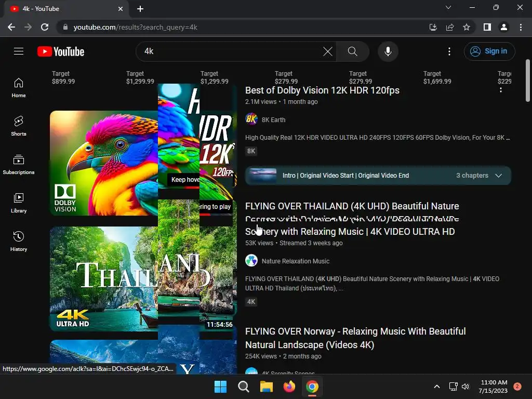Click 11:54:56 duration label on Thailand video
Image resolution: width=532 pixels, height=399 pixels.
tap(220, 325)
